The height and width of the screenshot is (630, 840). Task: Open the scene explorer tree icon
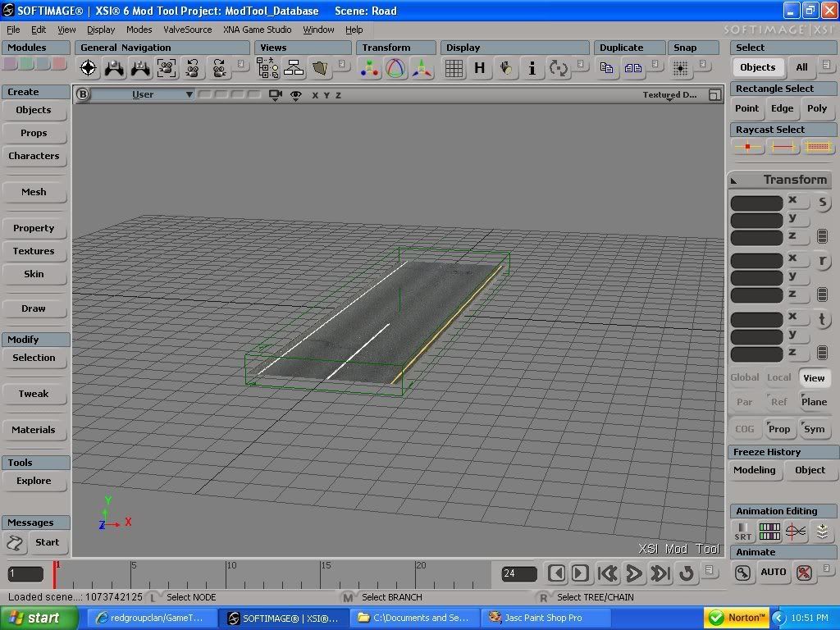(267, 68)
